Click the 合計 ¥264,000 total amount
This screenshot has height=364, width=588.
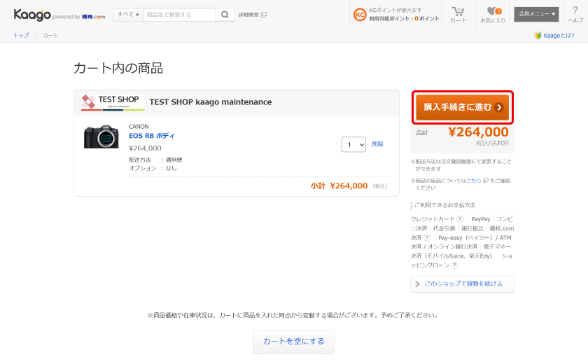(x=463, y=132)
